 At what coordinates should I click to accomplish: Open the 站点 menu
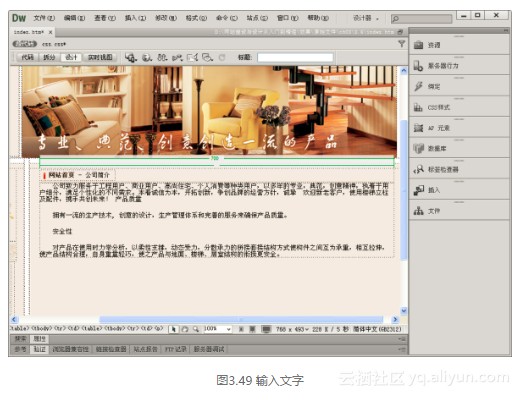coord(257,18)
